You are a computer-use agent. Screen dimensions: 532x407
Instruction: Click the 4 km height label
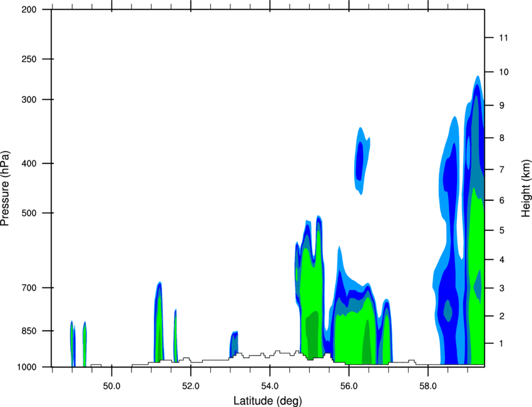501,260
